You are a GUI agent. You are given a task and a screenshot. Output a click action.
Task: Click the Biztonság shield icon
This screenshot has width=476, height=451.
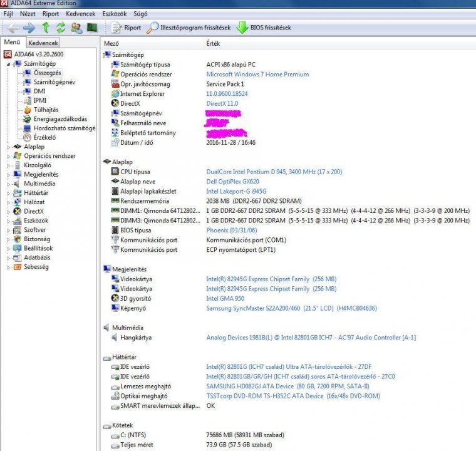18,239
